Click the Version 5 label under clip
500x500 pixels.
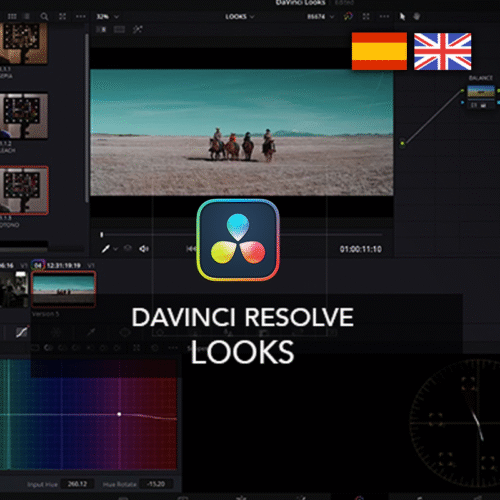coord(46,314)
